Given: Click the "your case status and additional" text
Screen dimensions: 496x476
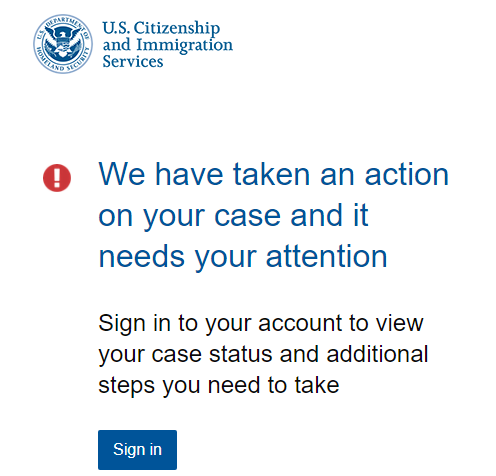Looking at the screenshot, I should coord(263,355).
